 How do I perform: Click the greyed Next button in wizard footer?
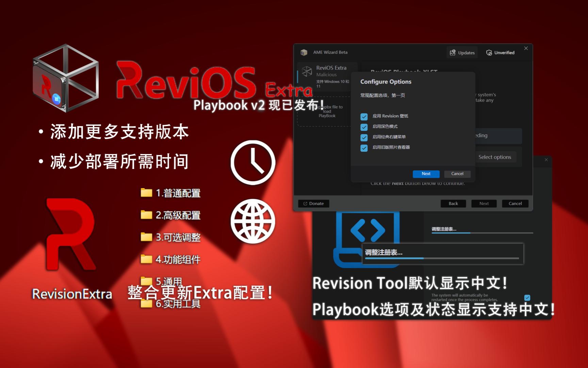[484, 203]
